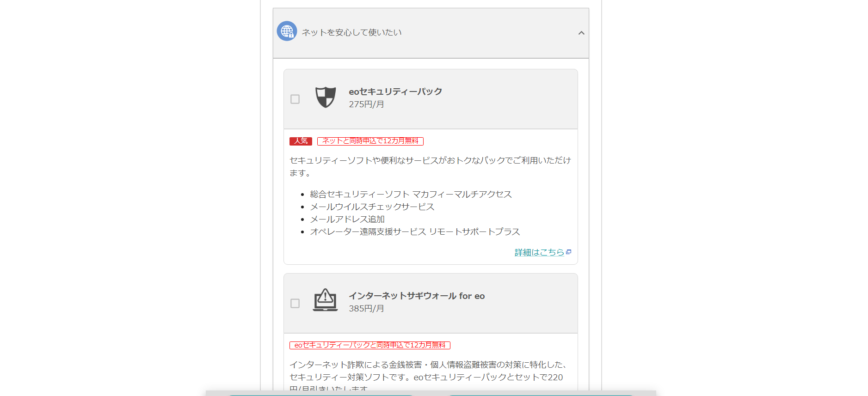868x396 pixels.
Task: Click the laptop warning icon for インターネットサギウォール
Action: click(325, 300)
